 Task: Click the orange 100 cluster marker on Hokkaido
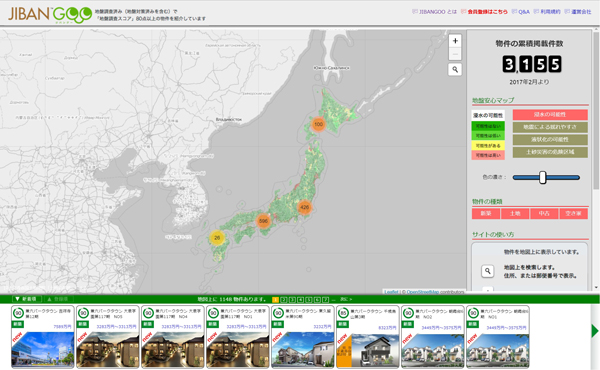318,124
